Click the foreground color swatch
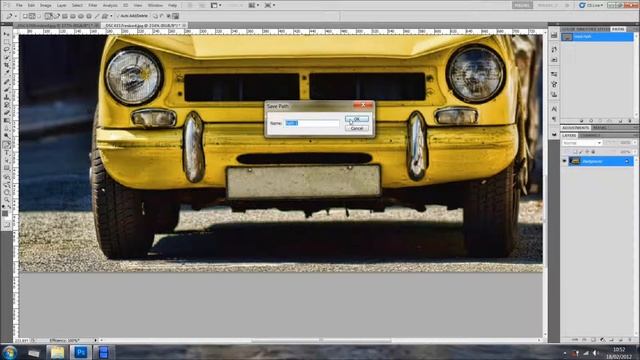This screenshot has height=360, width=640. click(5, 213)
